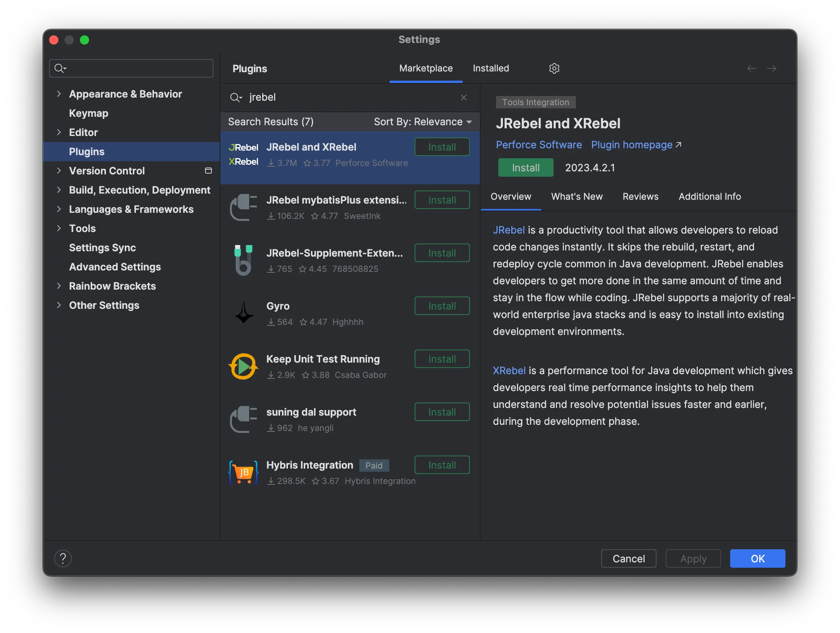Open the Sort By Relevance dropdown
The height and width of the screenshot is (633, 840).
[x=423, y=122]
